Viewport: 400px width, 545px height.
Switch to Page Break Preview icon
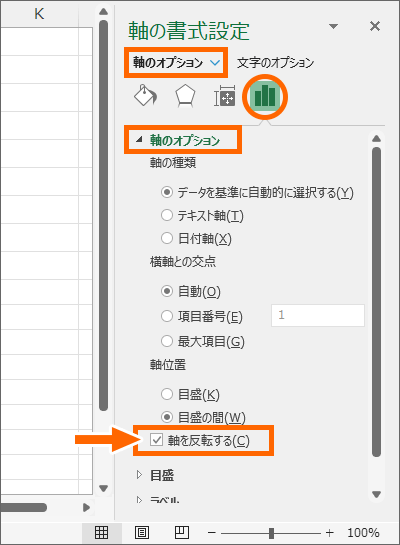click(182, 532)
